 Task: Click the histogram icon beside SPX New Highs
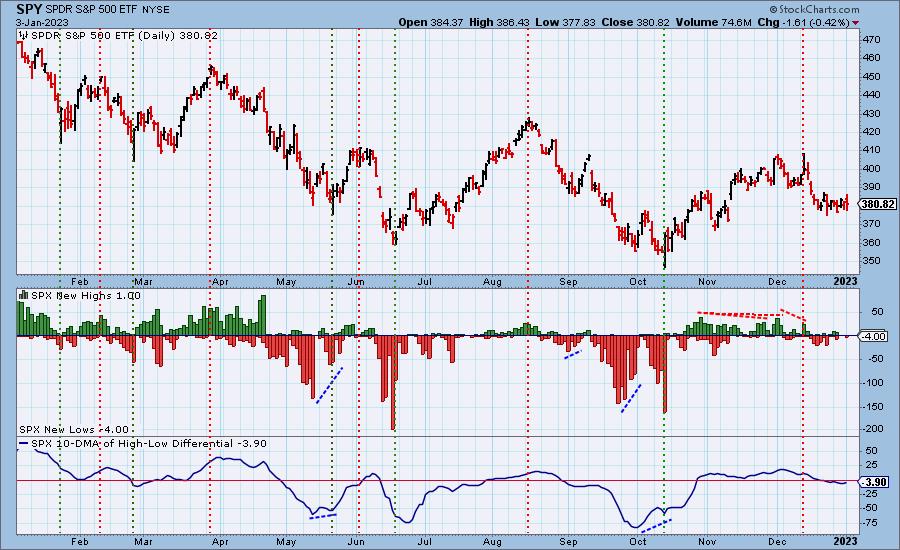(x=24, y=295)
